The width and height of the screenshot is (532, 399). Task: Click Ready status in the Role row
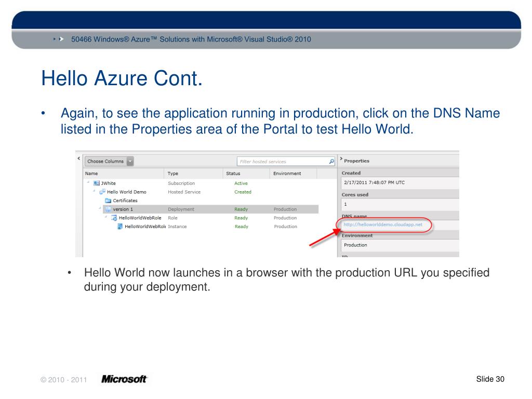[241, 218]
